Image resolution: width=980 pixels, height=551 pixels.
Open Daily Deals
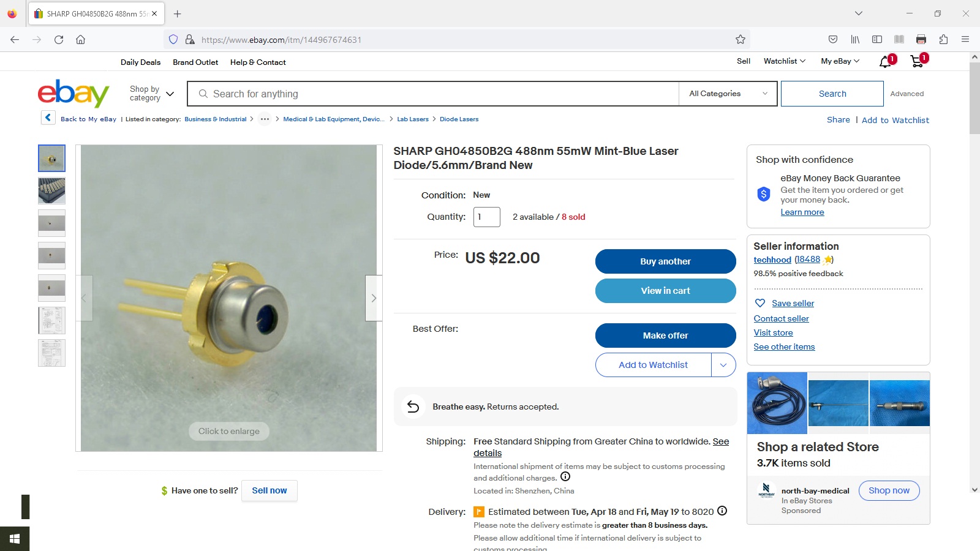[x=140, y=62]
